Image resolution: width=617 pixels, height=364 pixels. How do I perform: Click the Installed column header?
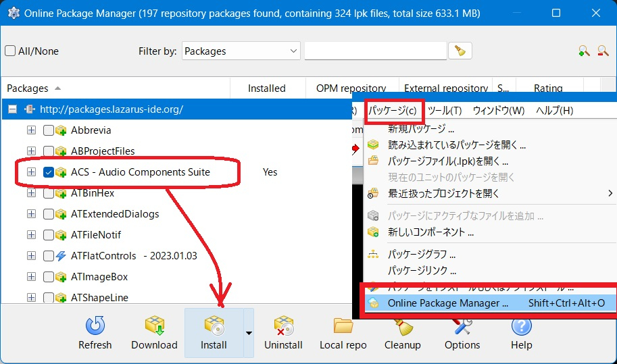(267, 88)
